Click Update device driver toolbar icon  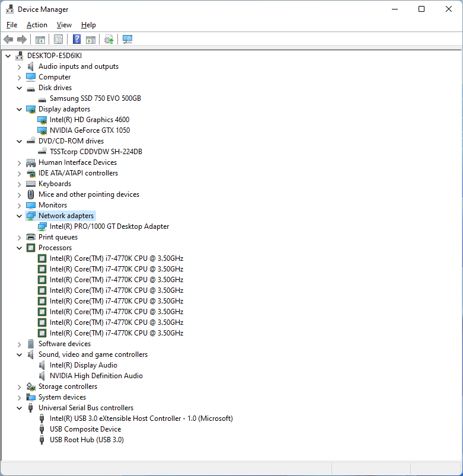click(108, 40)
